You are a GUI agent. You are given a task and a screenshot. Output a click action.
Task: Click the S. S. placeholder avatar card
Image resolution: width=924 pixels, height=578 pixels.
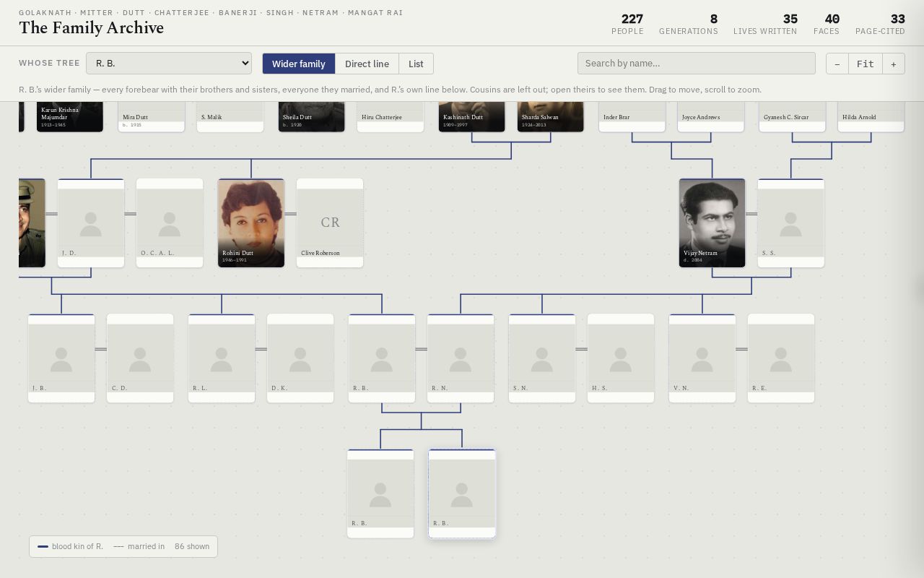click(791, 223)
